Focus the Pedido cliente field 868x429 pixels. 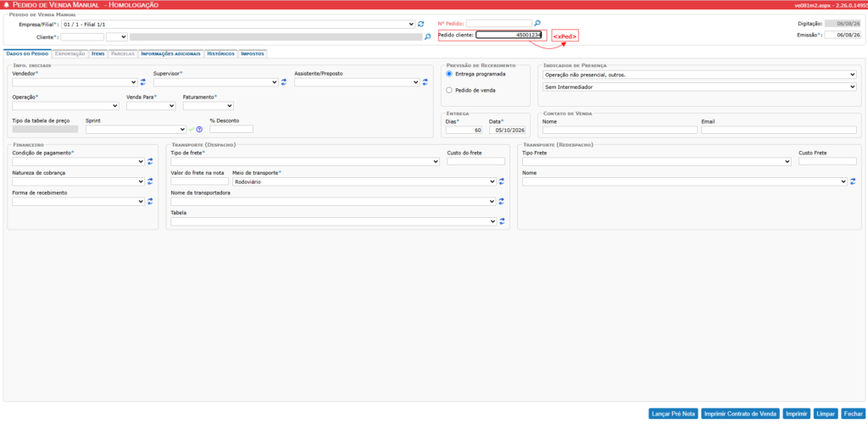(x=509, y=35)
